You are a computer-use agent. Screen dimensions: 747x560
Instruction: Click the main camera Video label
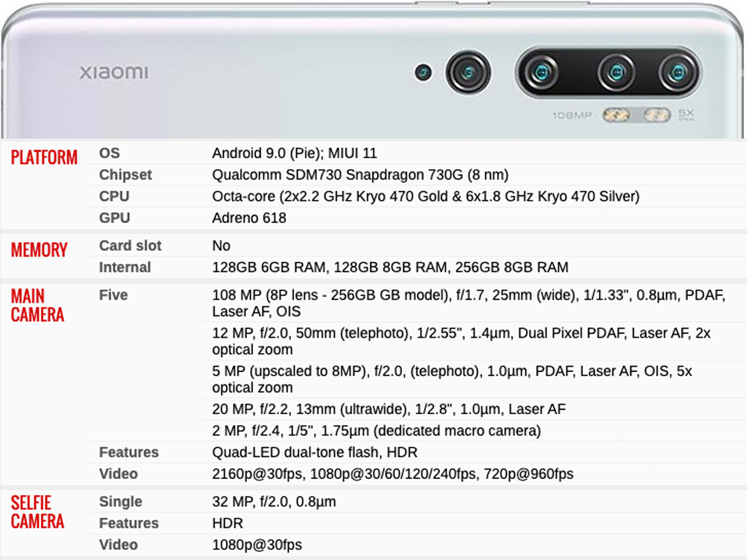(118, 474)
